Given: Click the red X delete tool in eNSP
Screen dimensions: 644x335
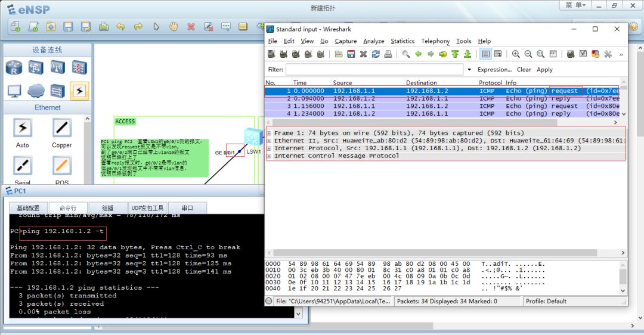Looking at the screenshot, I should click(x=191, y=27).
